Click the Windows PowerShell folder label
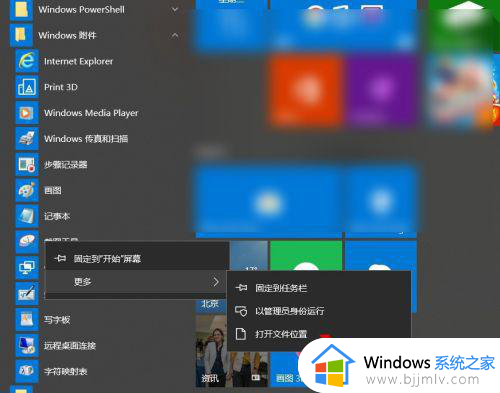This screenshot has width=500, height=393. coord(81,10)
